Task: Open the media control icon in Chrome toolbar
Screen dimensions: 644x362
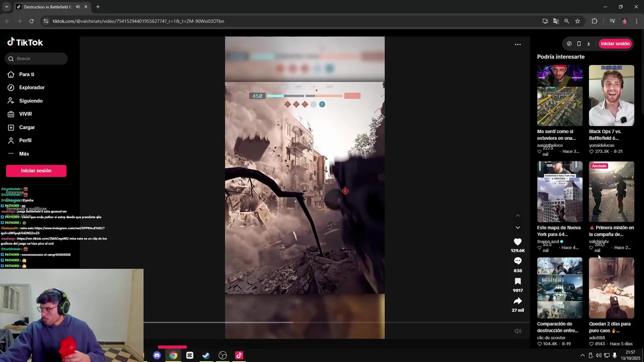Action: pyautogui.click(x=612, y=21)
